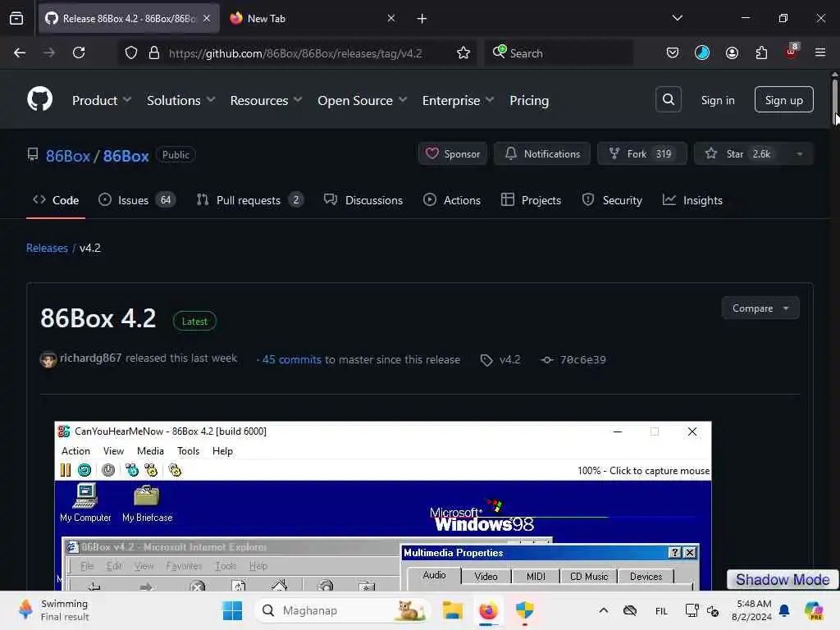Click the site lock icon in address bar
Image resolution: width=840 pixels, height=630 pixels.
(x=154, y=52)
